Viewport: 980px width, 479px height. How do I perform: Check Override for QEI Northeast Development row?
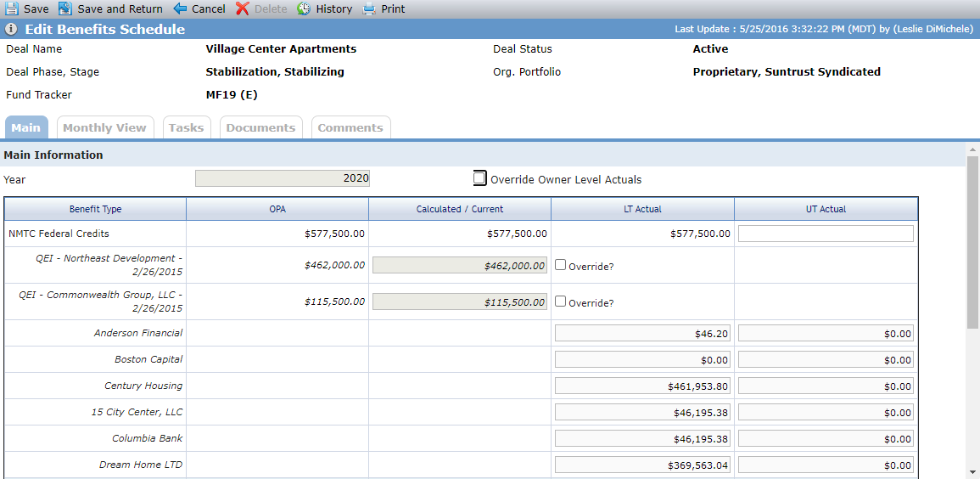tap(561, 264)
